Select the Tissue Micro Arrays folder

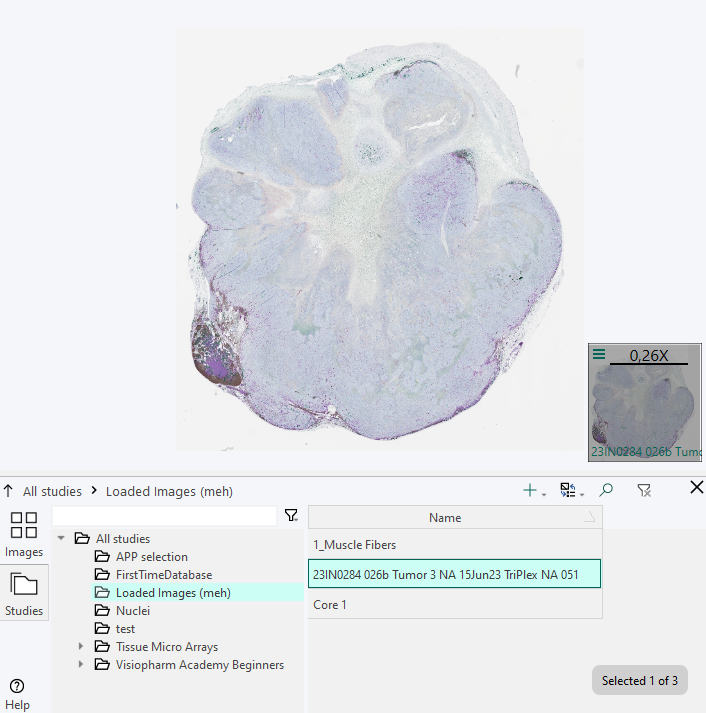[167, 647]
